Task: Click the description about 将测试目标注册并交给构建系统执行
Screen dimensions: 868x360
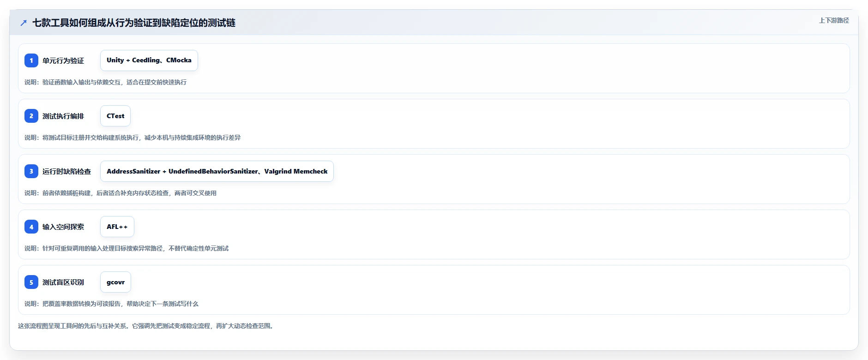Action: (x=133, y=138)
